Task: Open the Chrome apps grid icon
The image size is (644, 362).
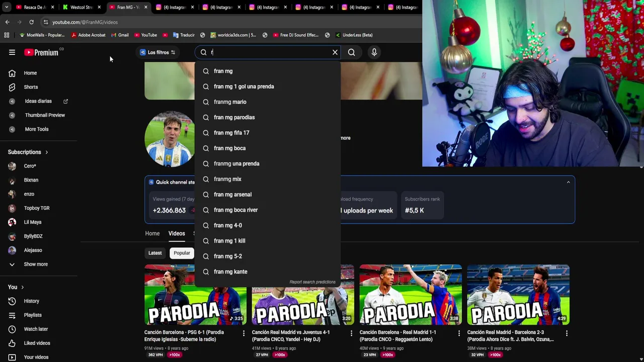Action: point(7,35)
